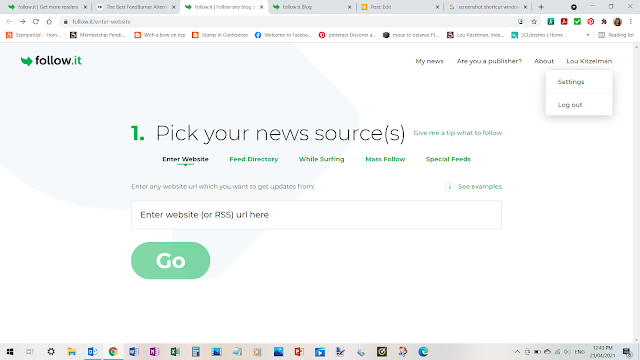Open Task View on the taskbar
Viewport: 640px width, 360px height.
click(30, 351)
